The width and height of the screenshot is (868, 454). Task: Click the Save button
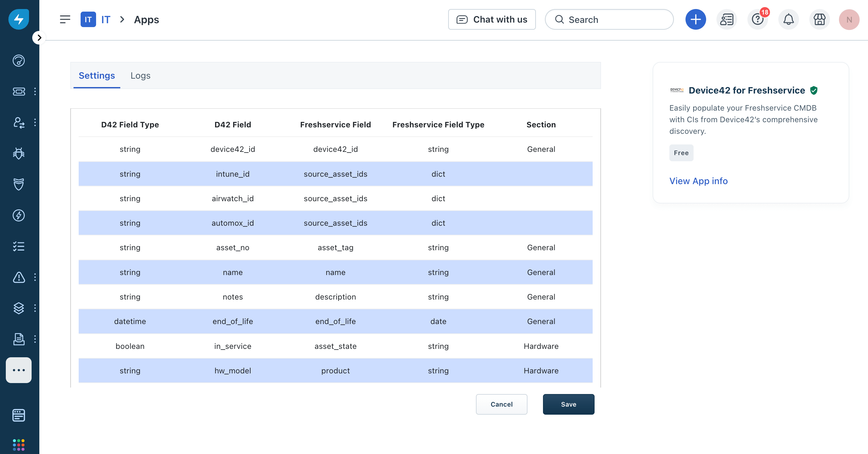(568, 404)
